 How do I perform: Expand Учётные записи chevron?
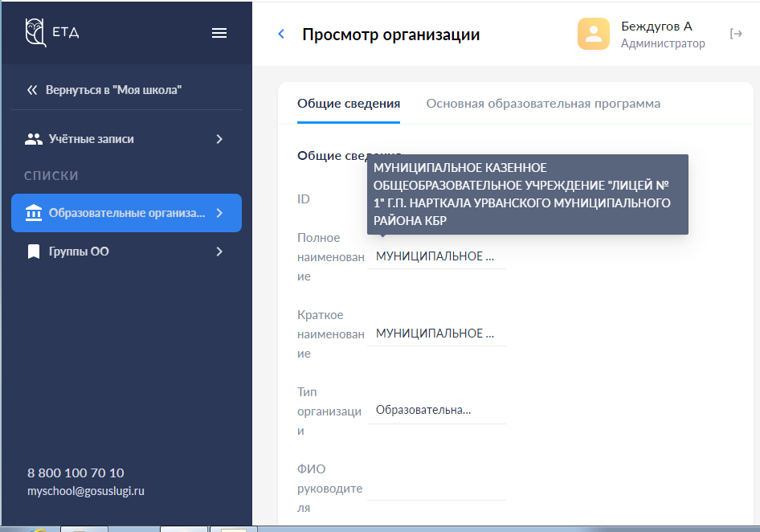click(219, 139)
